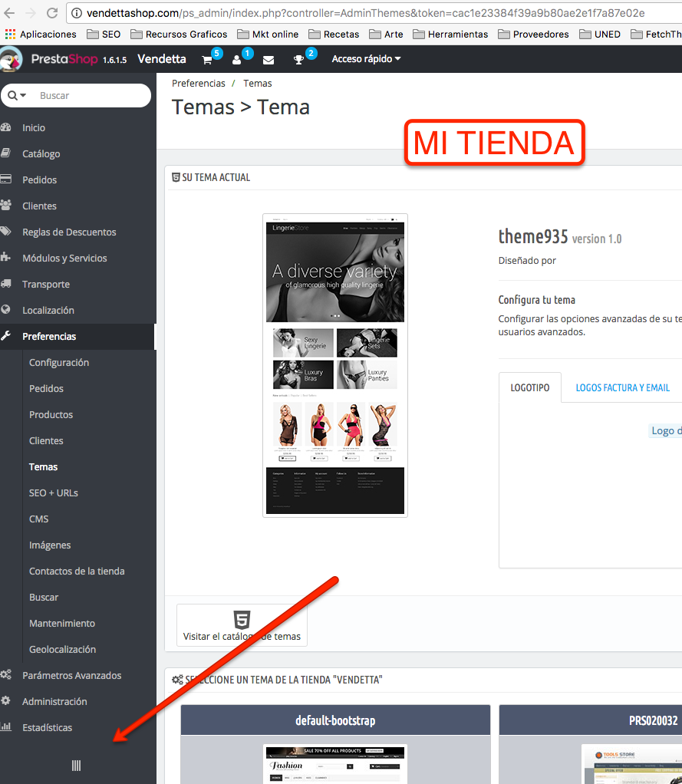Open Configuración under Preferencias
682x784 pixels.
(59, 363)
